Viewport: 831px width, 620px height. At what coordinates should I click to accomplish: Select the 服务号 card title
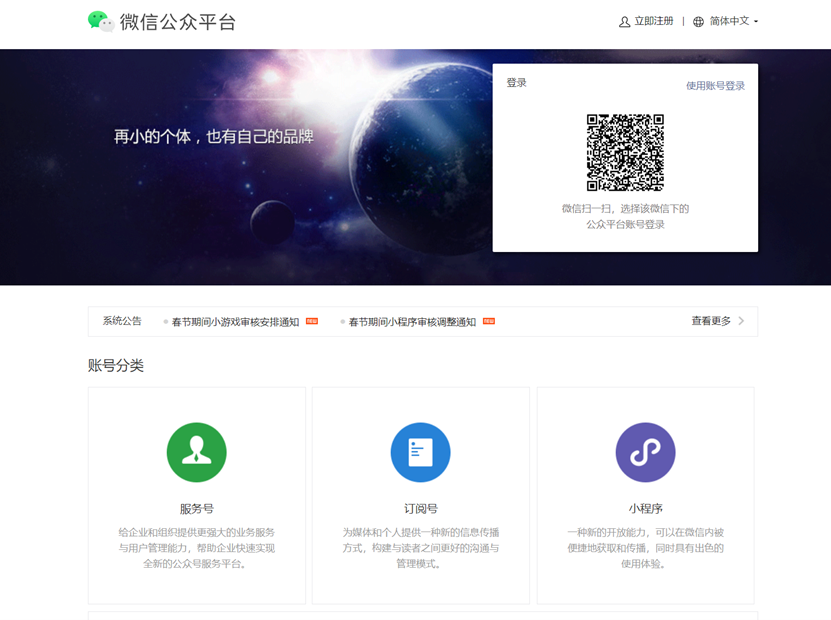click(197, 509)
